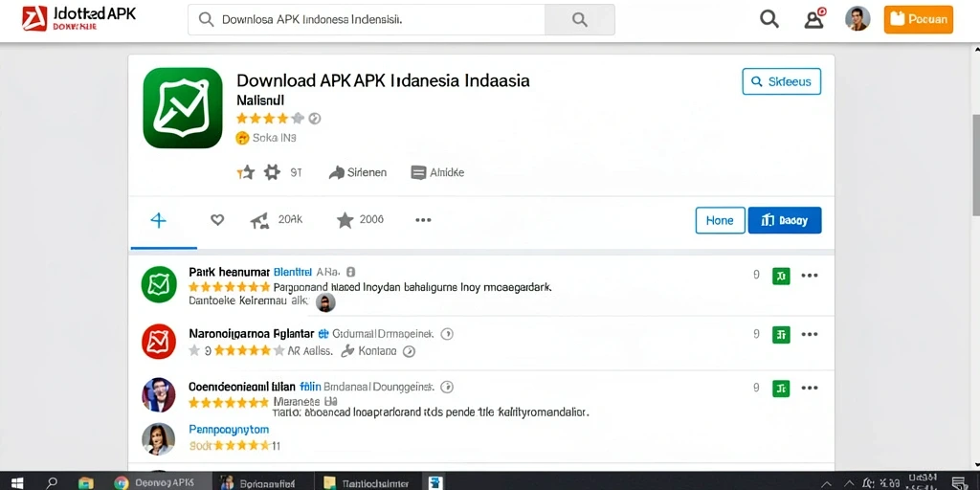
Task: Click avatar of Pennpooynytom reviewer
Action: (158, 439)
